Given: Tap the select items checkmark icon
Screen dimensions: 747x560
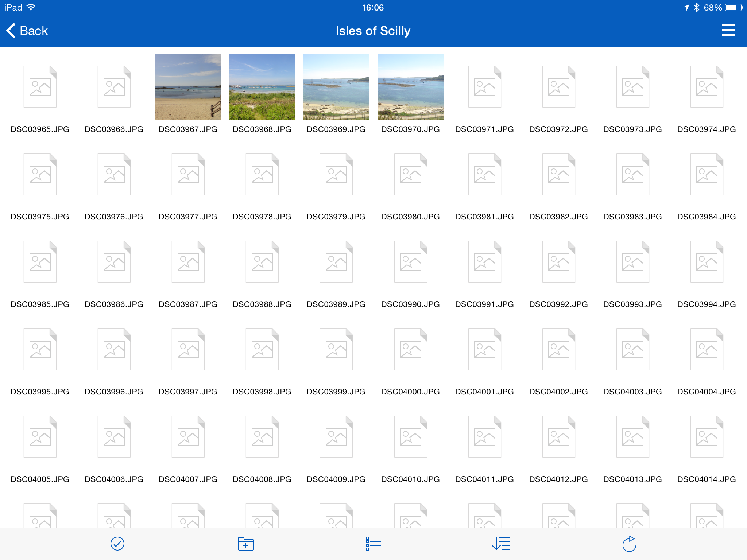Looking at the screenshot, I should click(117, 544).
